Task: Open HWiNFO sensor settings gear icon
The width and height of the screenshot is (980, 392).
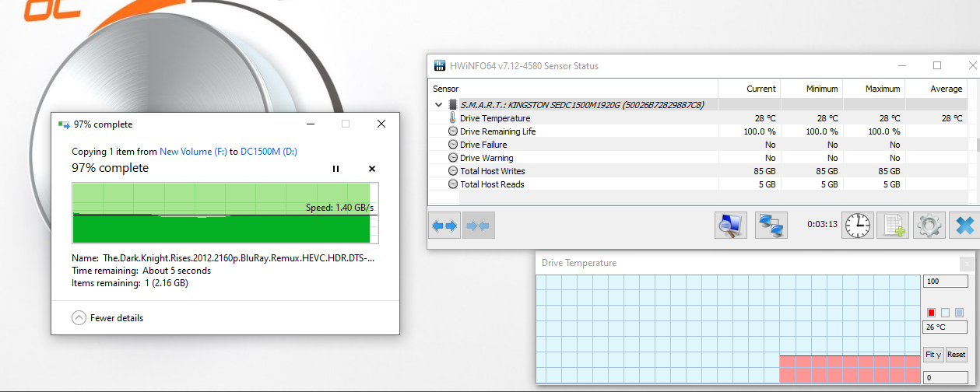Action: [929, 226]
